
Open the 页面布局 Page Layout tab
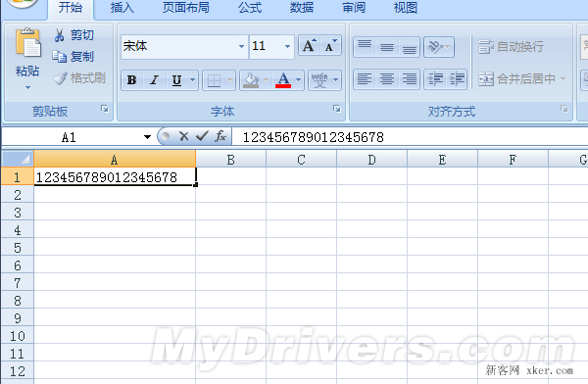coord(186,8)
